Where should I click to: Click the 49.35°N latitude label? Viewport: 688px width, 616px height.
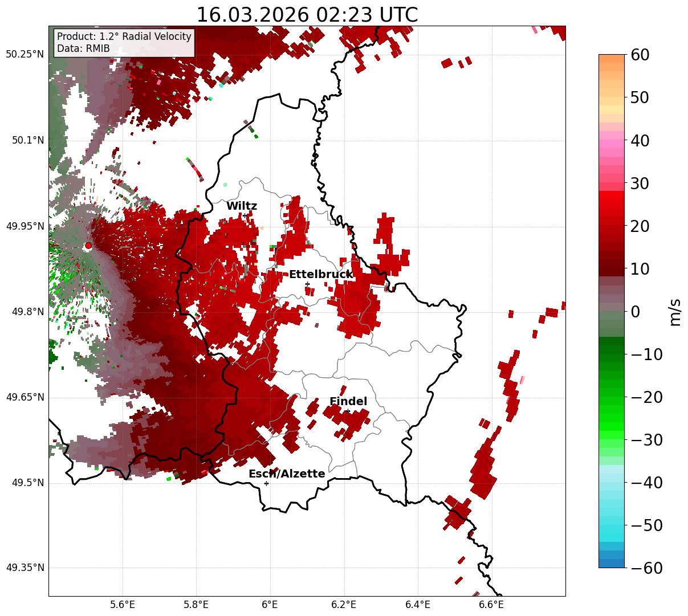(x=25, y=568)
